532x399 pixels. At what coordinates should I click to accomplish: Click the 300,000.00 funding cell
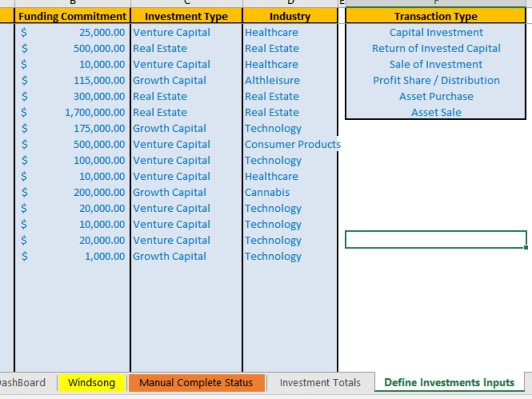click(x=72, y=96)
